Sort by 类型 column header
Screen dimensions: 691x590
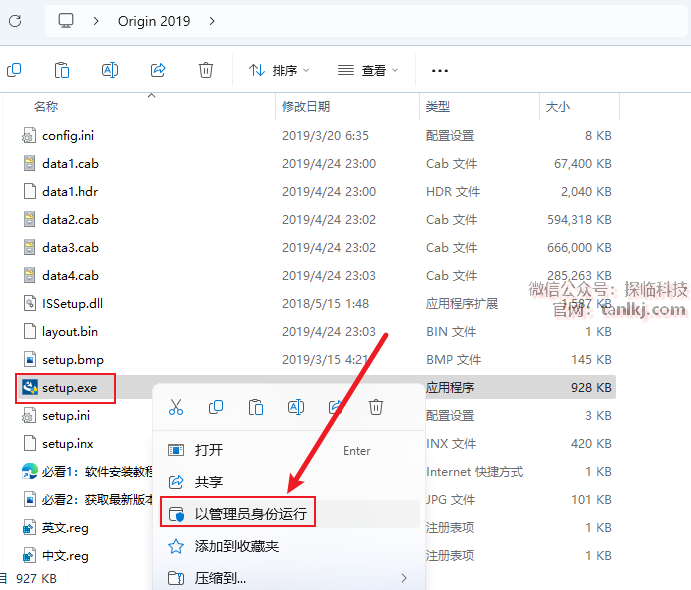(438, 107)
